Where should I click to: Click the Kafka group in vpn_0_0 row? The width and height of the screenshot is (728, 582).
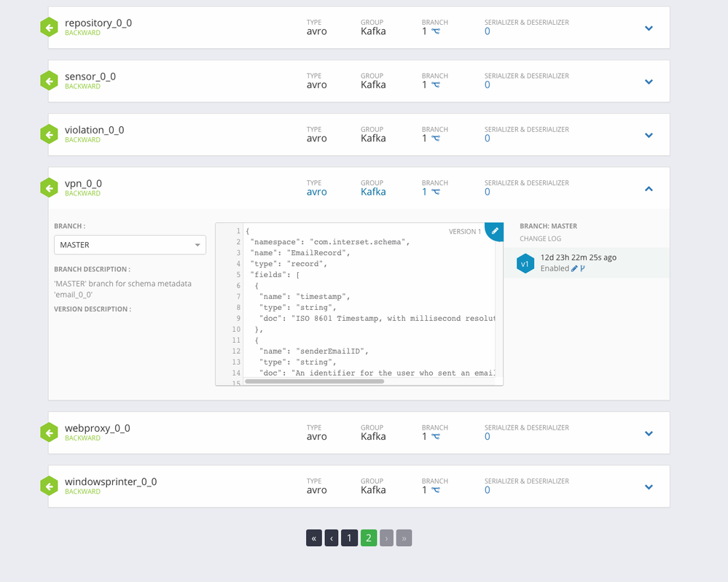point(373,192)
